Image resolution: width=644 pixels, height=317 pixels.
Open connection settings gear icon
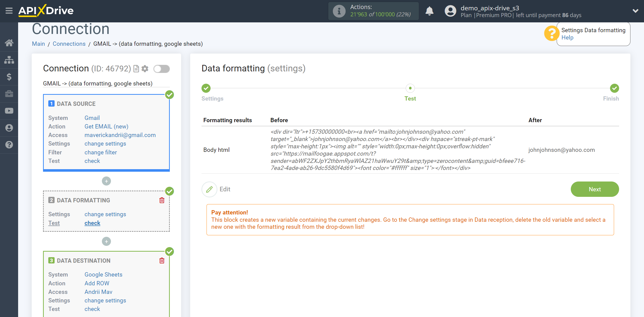click(x=145, y=69)
